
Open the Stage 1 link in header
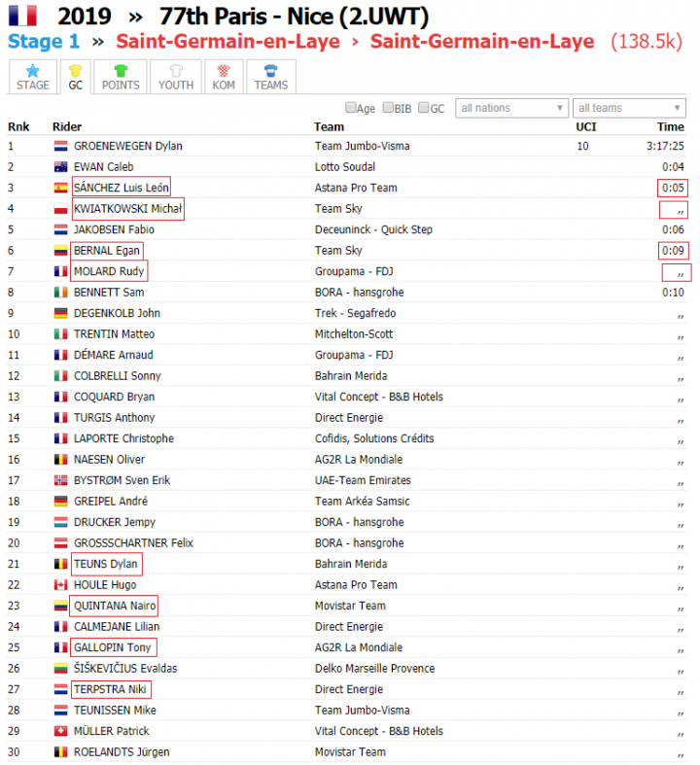click(x=44, y=42)
